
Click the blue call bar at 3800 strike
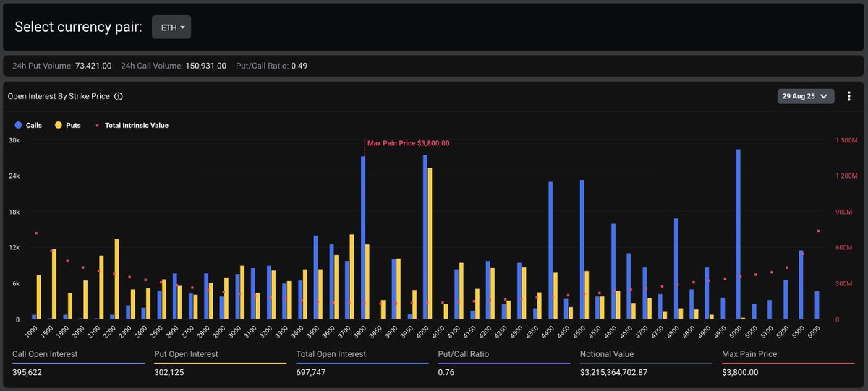(363, 238)
